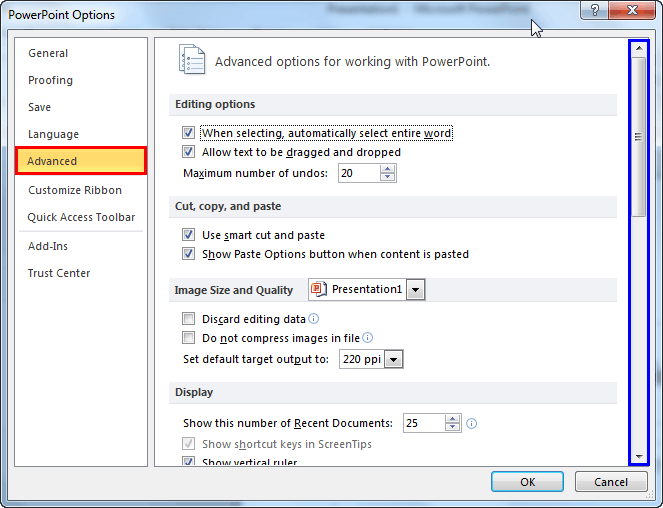Open the 220 ppi target output dropdown
The width and height of the screenshot is (663, 508).
[393, 360]
